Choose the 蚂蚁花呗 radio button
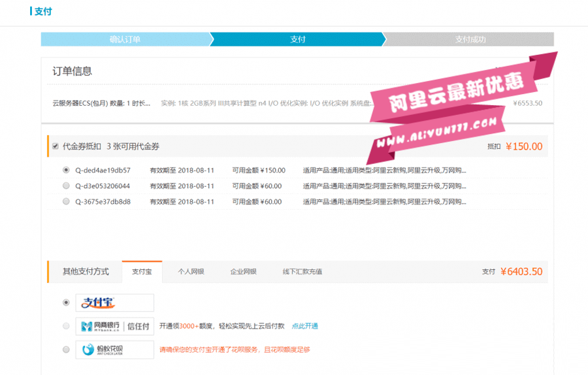Screen dimensions: 588x375 click(66, 350)
